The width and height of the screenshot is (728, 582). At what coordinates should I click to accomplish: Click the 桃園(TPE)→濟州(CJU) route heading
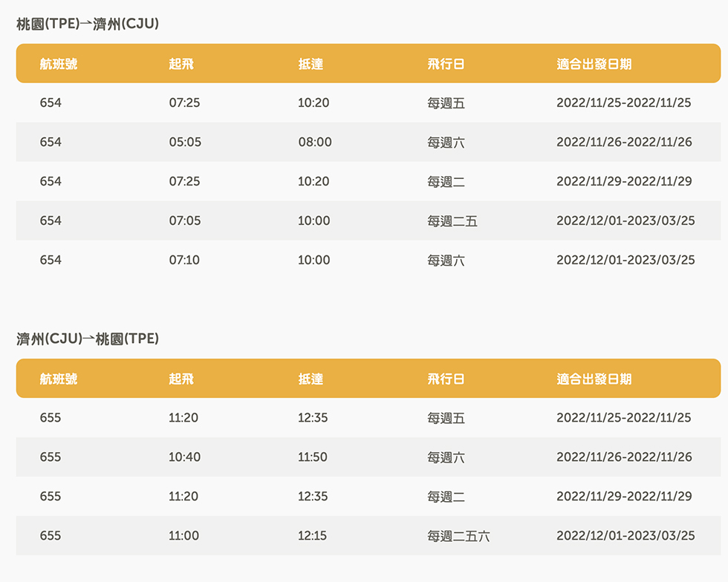tap(88, 24)
